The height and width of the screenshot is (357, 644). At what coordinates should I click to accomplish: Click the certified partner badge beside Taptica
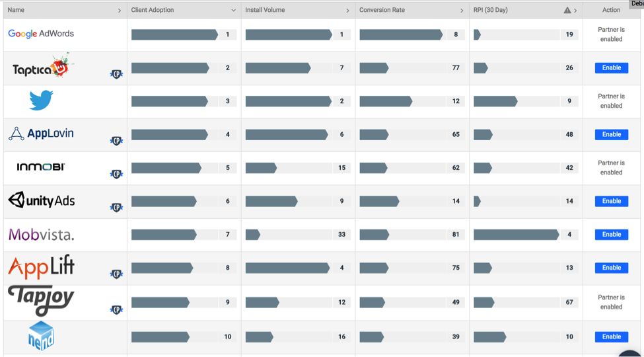[116, 74]
